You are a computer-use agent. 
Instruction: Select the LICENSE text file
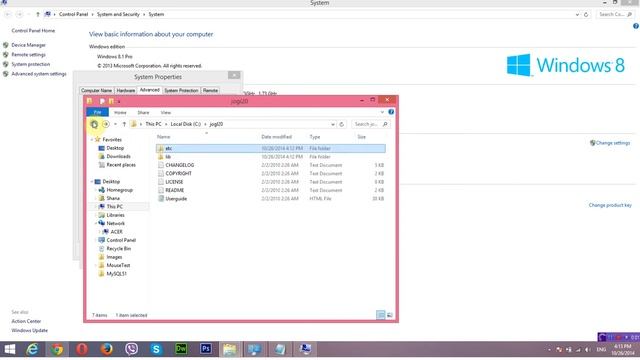click(x=271, y=182)
